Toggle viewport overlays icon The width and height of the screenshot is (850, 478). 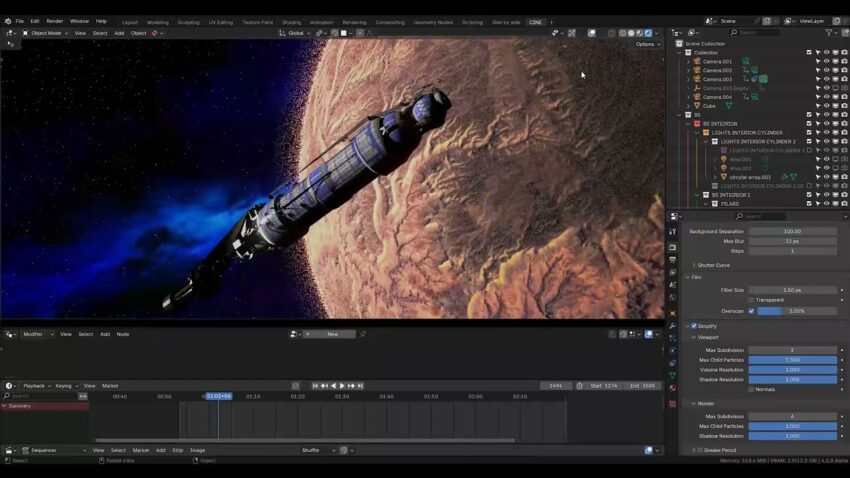[591, 33]
